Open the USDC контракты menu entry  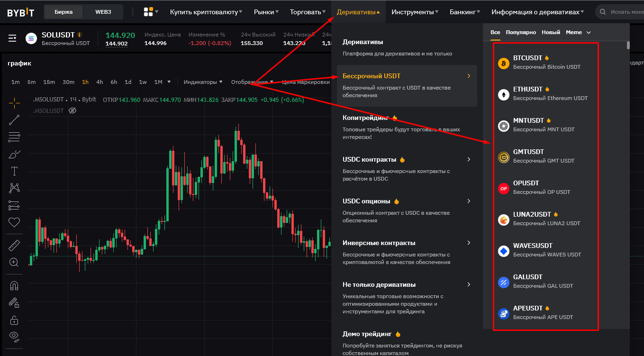pos(407,169)
